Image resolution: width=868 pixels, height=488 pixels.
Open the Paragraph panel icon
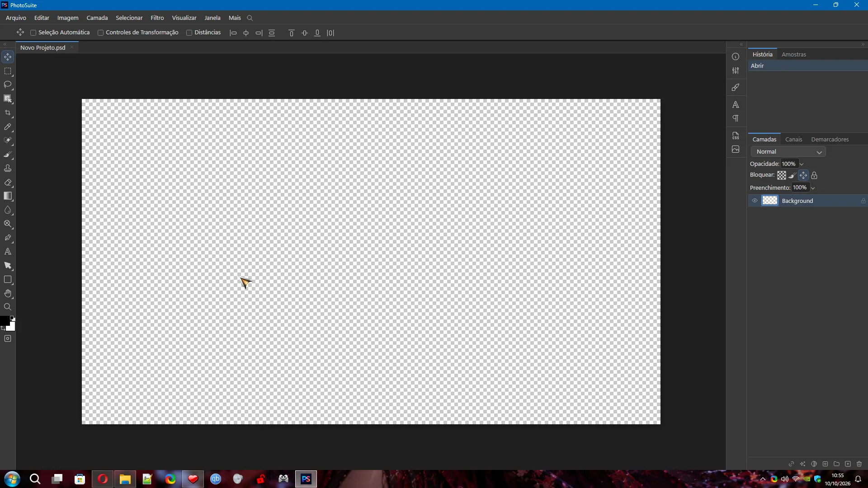tap(736, 118)
